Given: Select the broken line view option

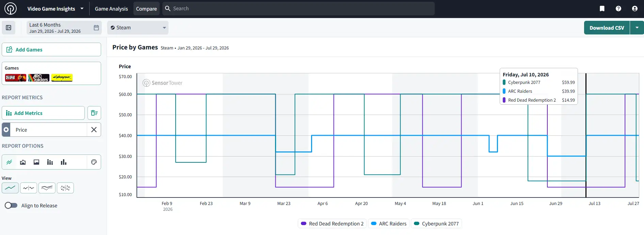Looking at the screenshot, I should tap(29, 188).
